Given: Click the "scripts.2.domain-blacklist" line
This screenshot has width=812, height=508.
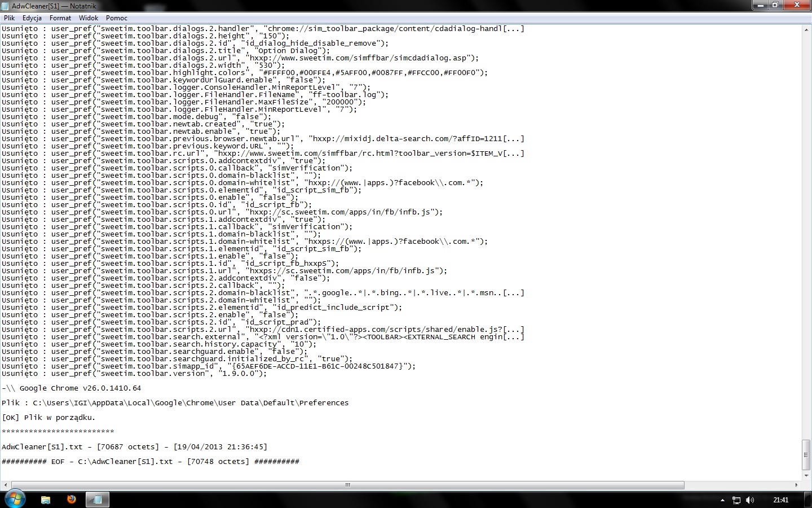Looking at the screenshot, I should (x=263, y=293).
